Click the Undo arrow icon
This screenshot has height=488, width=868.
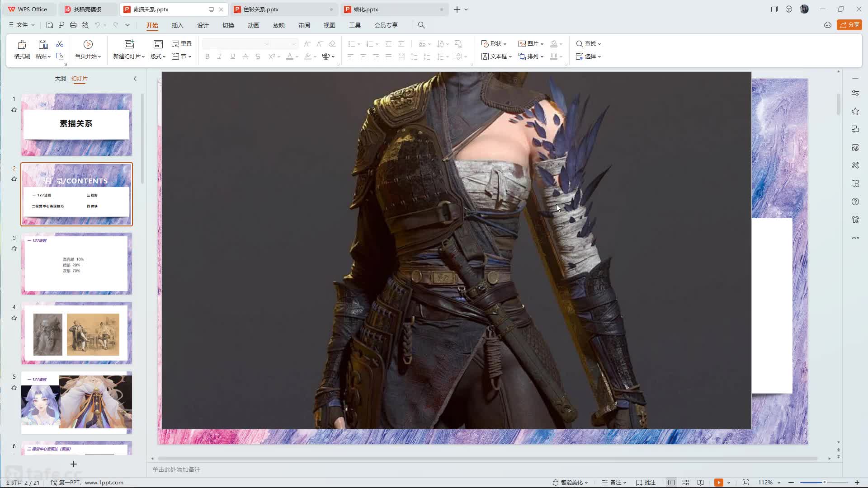(97, 25)
